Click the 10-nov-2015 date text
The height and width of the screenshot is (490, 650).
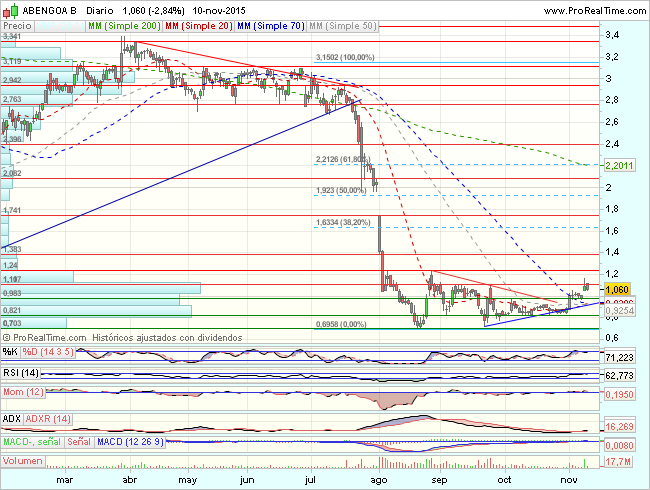pyautogui.click(x=219, y=11)
